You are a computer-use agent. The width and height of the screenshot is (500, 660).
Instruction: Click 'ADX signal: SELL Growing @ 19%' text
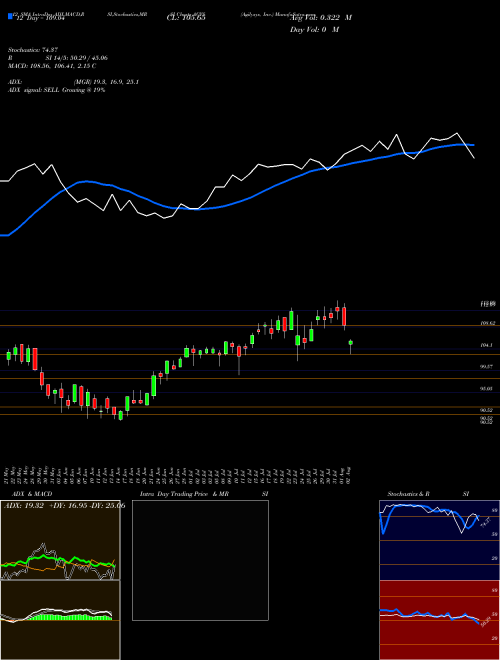pos(56,90)
